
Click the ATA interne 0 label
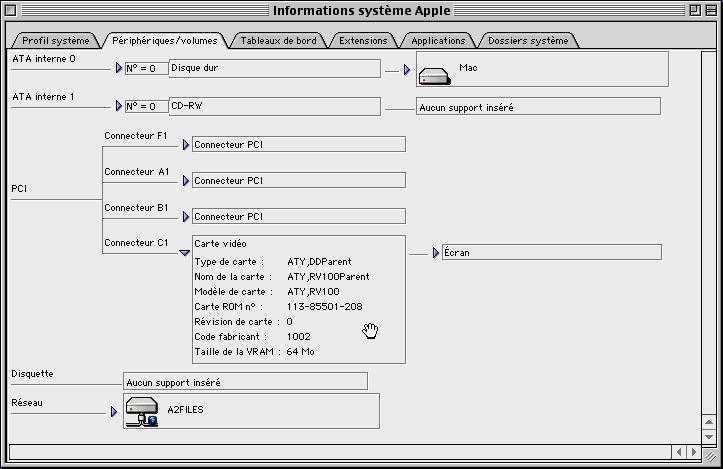44,59
